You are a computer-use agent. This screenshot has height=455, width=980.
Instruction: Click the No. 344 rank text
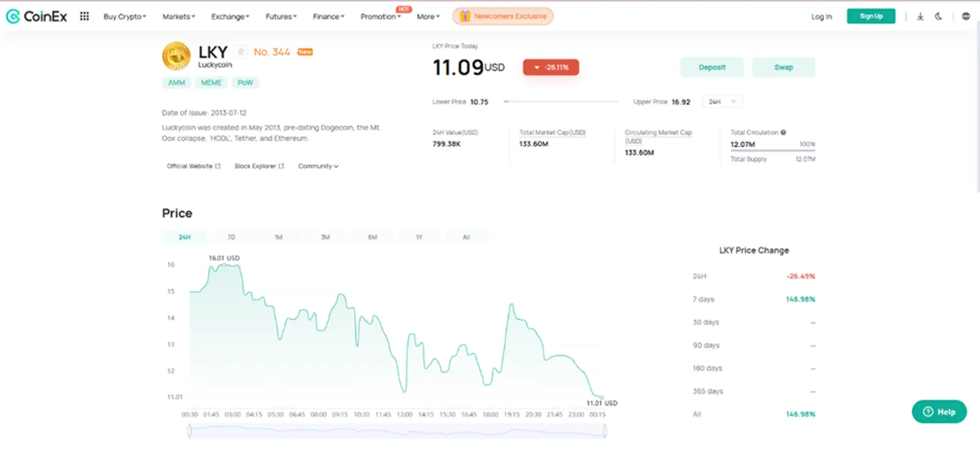tap(272, 52)
